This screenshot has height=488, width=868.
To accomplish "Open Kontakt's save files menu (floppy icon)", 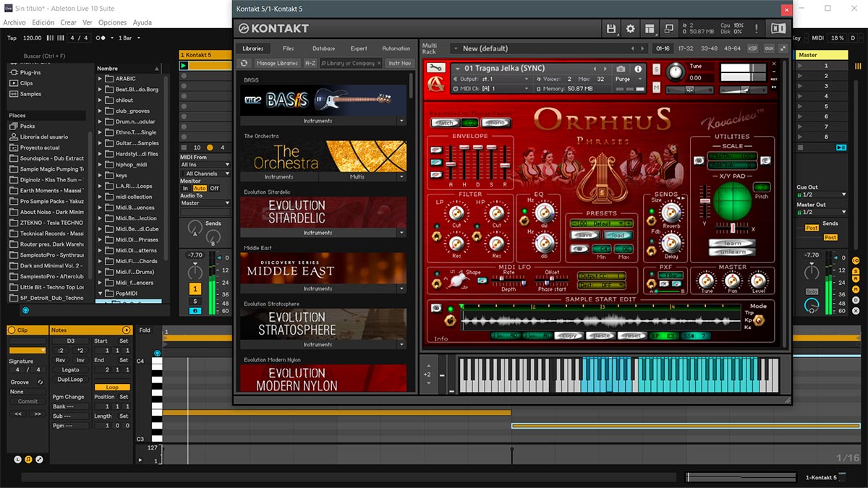I will coord(611,29).
